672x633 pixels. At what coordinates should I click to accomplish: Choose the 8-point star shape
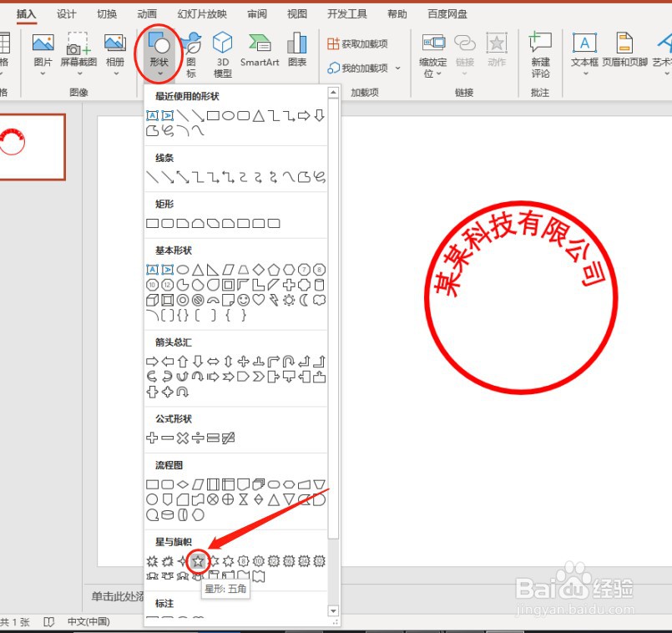(x=244, y=560)
